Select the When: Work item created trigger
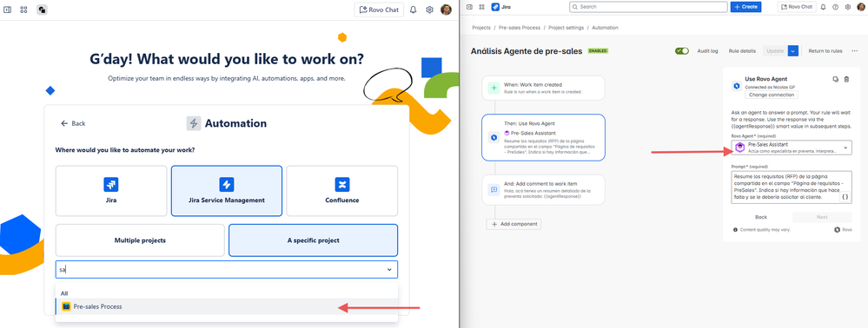This screenshot has width=868, height=328. tap(543, 88)
